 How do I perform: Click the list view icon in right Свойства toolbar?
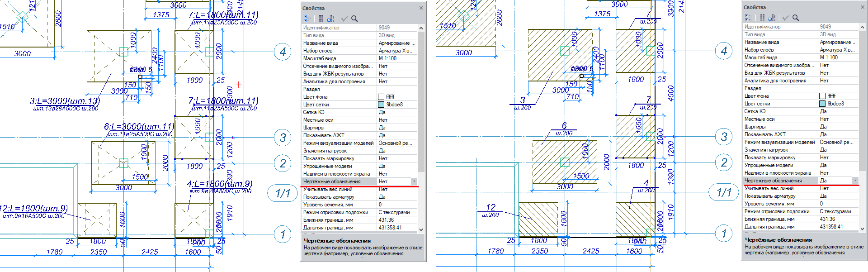762,18
